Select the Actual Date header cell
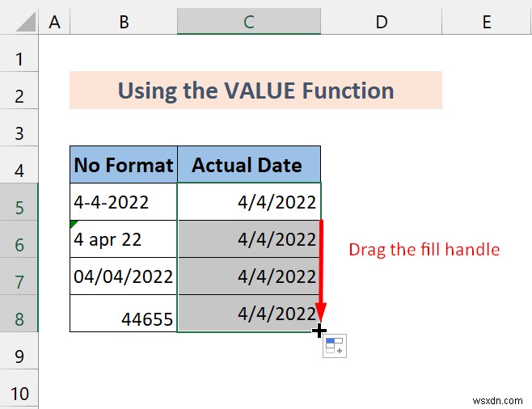This screenshot has width=532, height=409. tap(249, 165)
